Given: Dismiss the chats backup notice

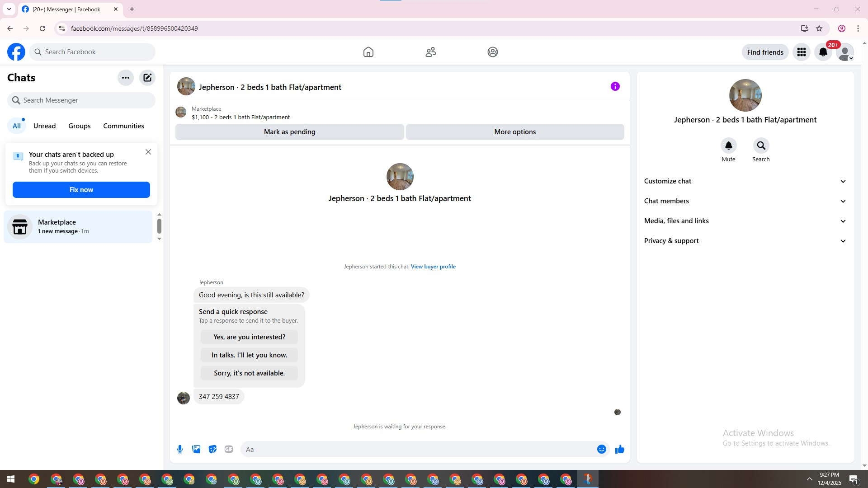Looking at the screenshot, I should 148,152.
